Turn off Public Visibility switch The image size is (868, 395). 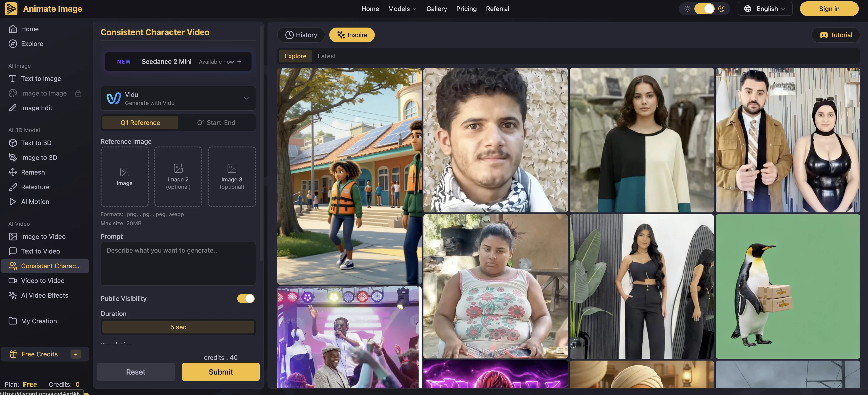point(246,299)
